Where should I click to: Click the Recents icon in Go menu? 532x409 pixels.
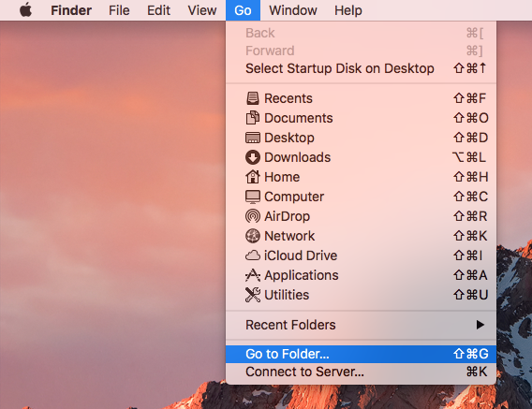(253, 98)
